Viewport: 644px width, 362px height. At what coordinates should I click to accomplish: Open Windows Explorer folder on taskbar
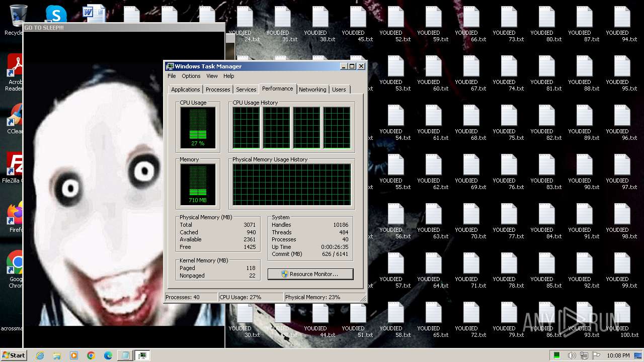click(57, 355)
